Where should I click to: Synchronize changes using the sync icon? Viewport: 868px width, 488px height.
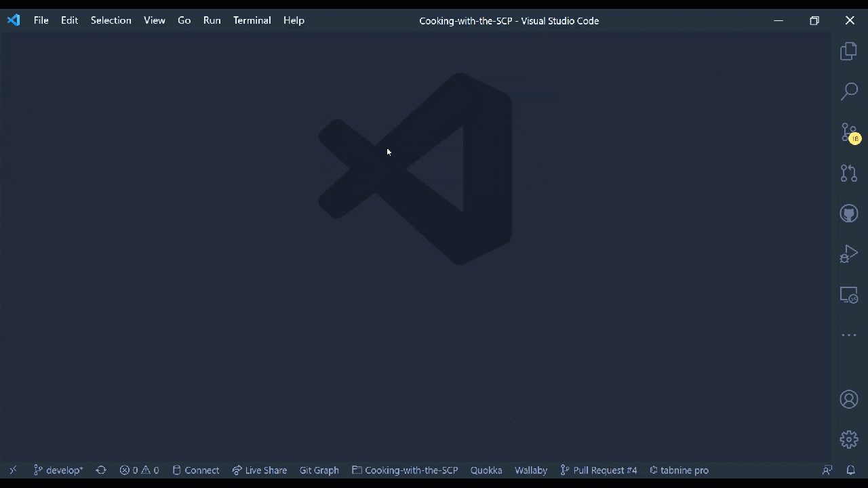(x=101, y=470)
